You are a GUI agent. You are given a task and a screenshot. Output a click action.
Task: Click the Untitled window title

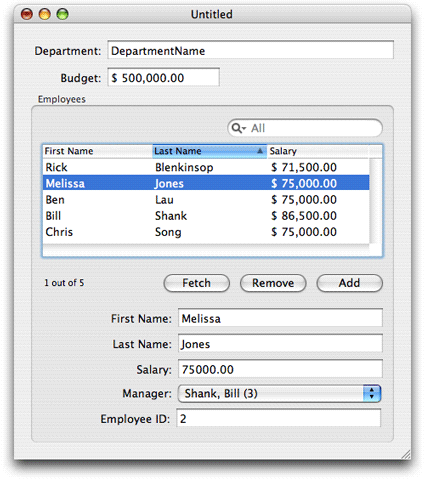point(212,14)
